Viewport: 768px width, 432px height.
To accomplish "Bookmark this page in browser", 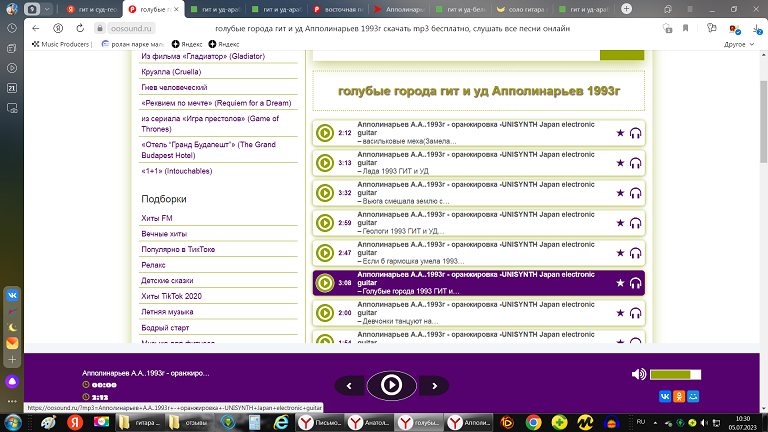I will point(685,28).
